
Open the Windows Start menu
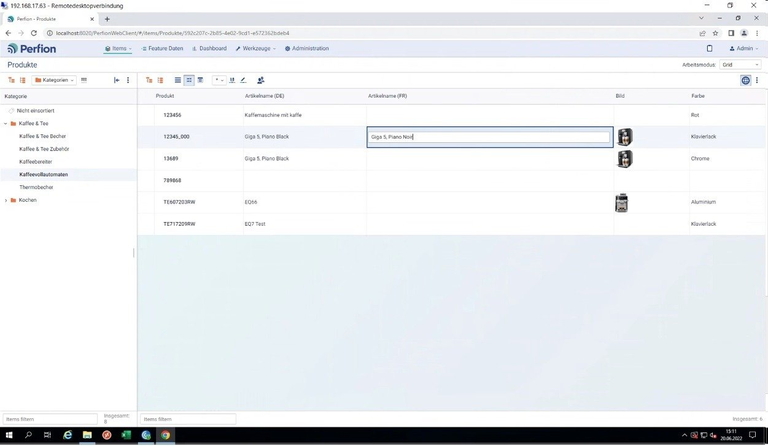[9, 435]
